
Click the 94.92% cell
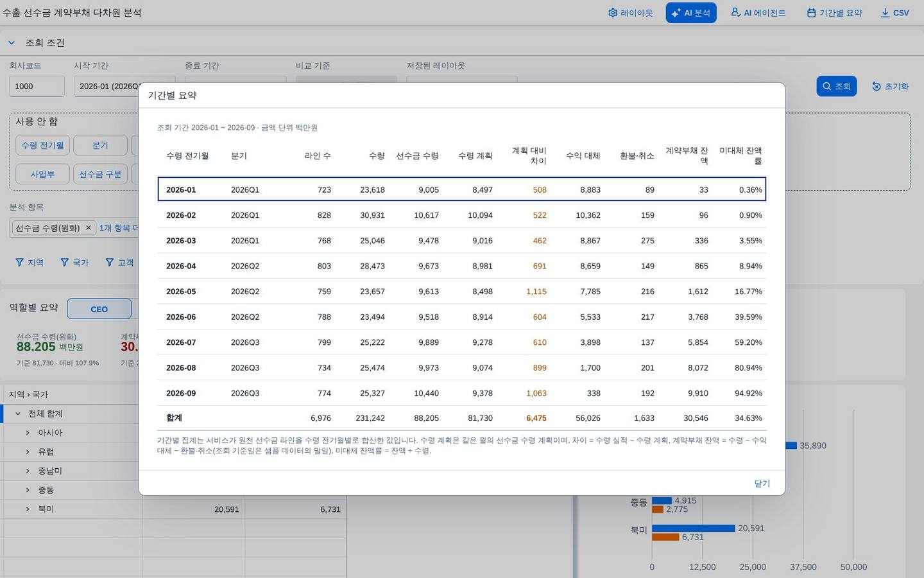pyautogui.click(x=748, y=393)
